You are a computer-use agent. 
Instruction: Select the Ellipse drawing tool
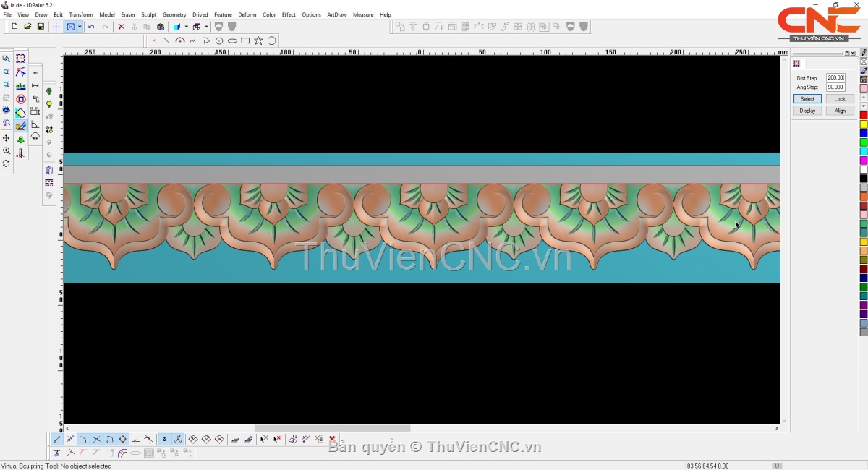tap(232, 40)
